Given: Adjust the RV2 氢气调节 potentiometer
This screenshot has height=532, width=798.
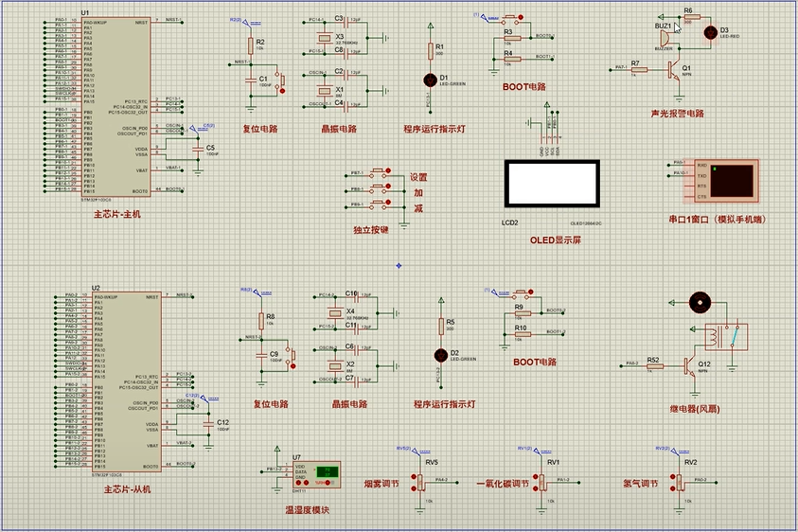Looking at the screenshot, I should (x=679, y=482).
